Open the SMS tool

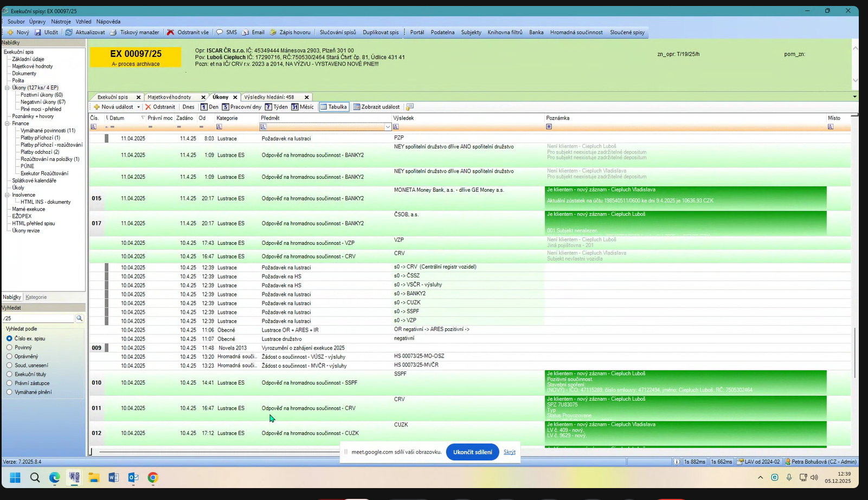click(220, 33)
